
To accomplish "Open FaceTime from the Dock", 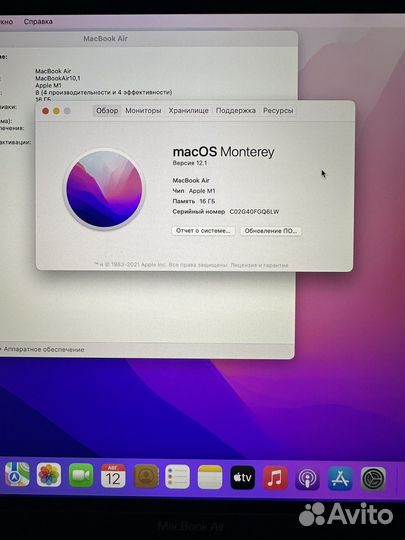I will [x=81, y=476].
